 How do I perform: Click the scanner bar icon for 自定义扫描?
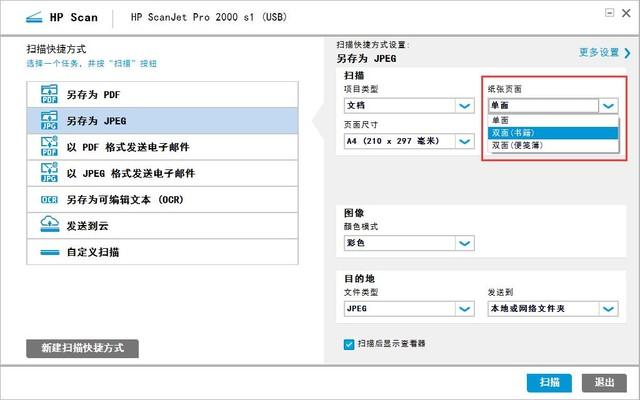coord(50,252)
